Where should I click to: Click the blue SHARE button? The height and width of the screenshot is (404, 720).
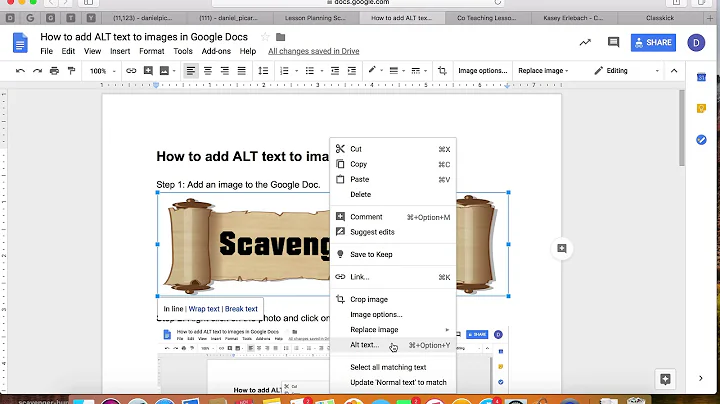coord(653,43)
